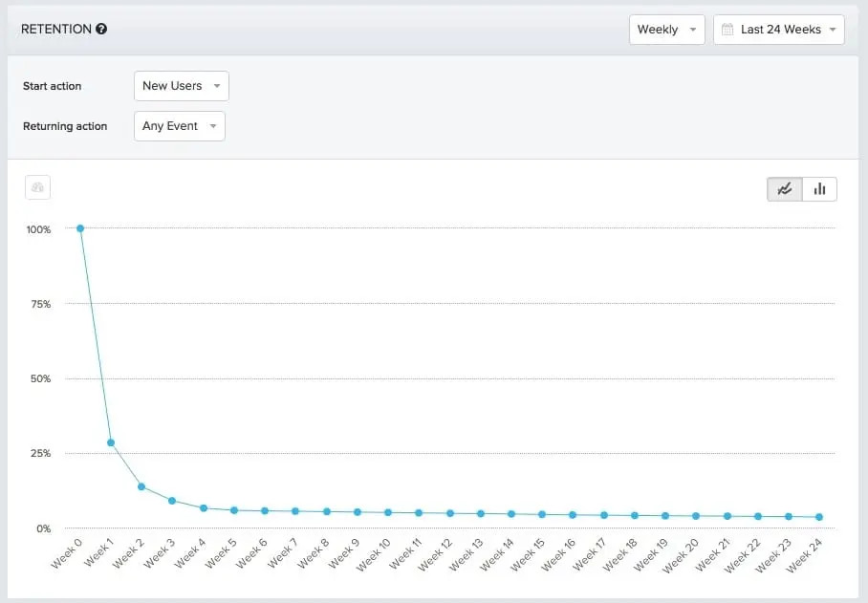This screenshot has height=603, width=868.
Task: Click the Week 12 data point
Action: (449, 513)
